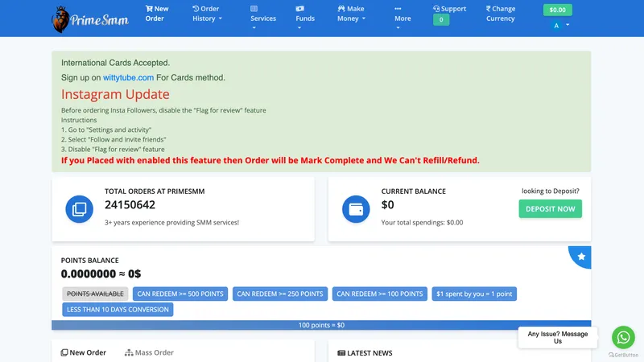Viewport: 644px width, 362px height.
Task: Click the current balance wallet icon
Action: coord(356,209)
